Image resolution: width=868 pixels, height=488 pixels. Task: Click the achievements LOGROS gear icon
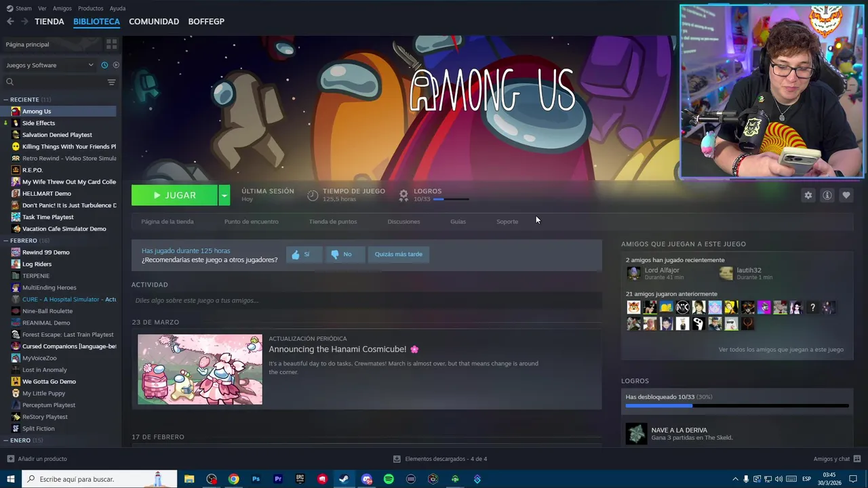pyautogui.click(x=403, y=195)
